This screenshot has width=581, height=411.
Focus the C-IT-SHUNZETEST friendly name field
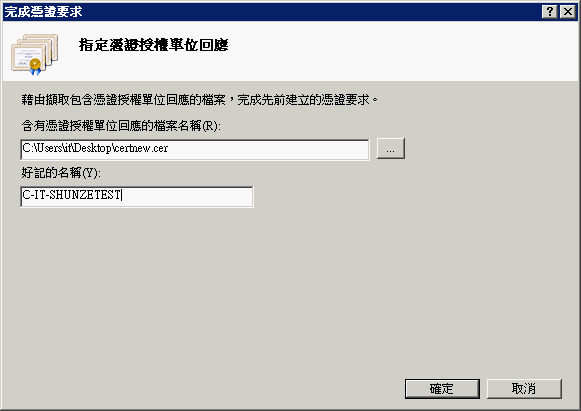tap(137, 196)
